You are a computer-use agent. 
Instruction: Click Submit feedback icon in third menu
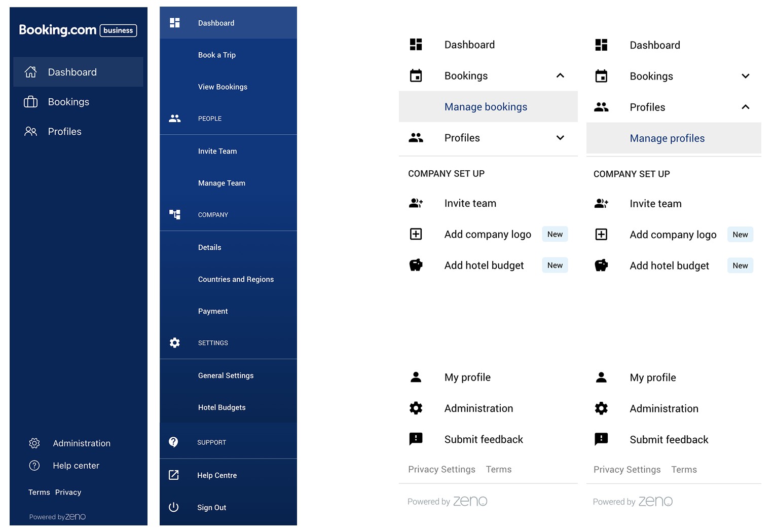[x=416, y=439]
